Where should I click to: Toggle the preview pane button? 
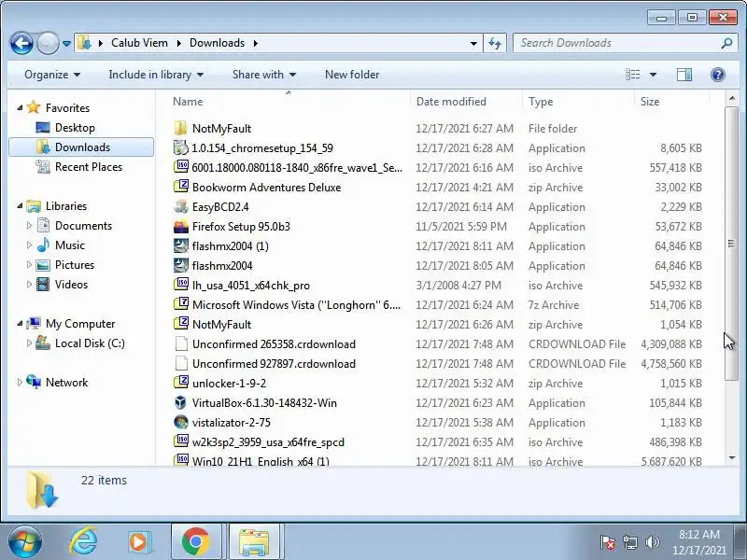tap(684, 75)
